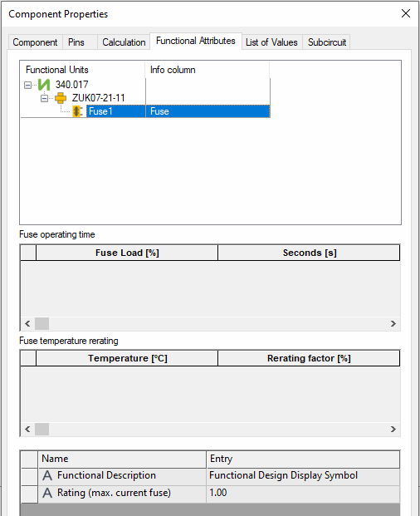
Task: Close the Component Properties dialog
Action: pos(406,13)
